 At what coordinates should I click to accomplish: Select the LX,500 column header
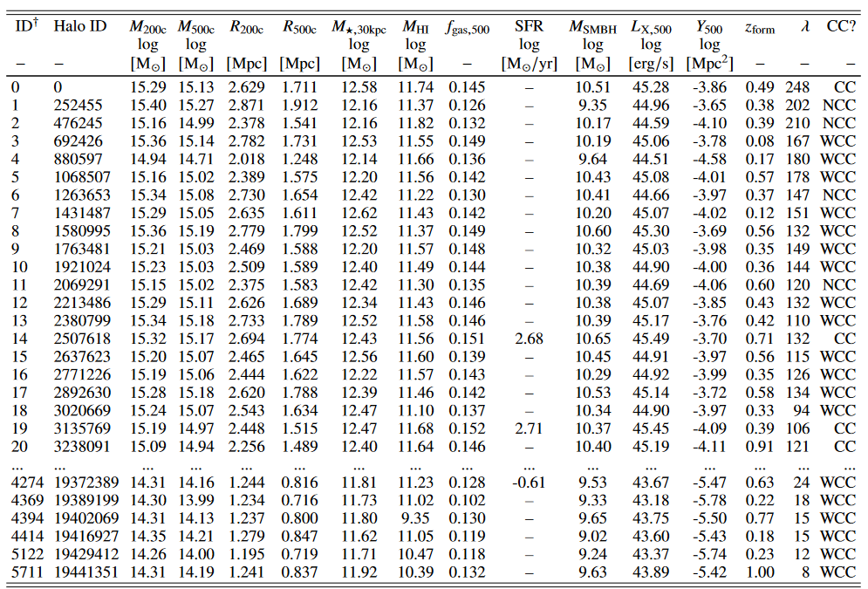coord(651,27)
